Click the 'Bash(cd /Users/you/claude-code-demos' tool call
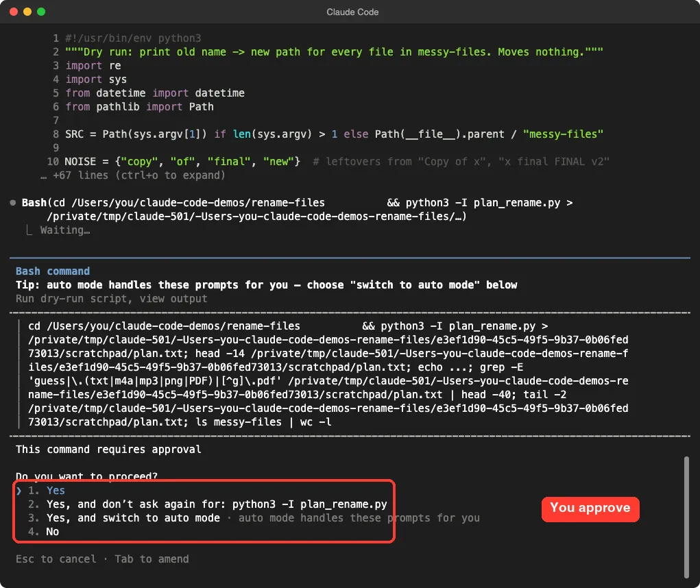 (297, 209)
